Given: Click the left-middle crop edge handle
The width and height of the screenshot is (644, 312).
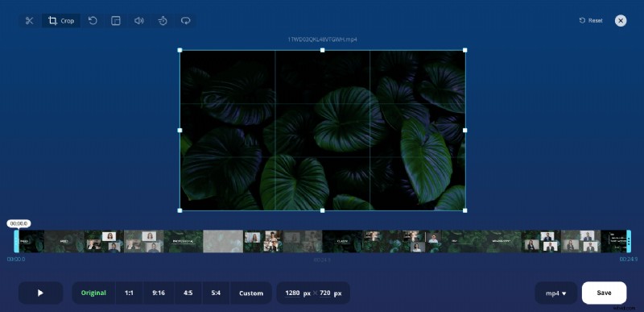Looking at the screenshot, I should pos(180,131).
